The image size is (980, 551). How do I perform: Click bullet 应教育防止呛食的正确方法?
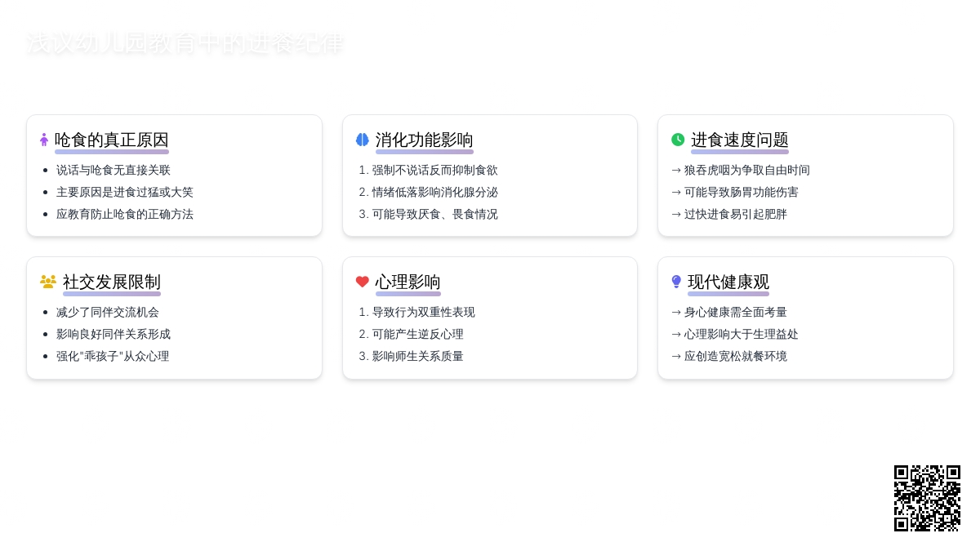(x=125, y=214)
